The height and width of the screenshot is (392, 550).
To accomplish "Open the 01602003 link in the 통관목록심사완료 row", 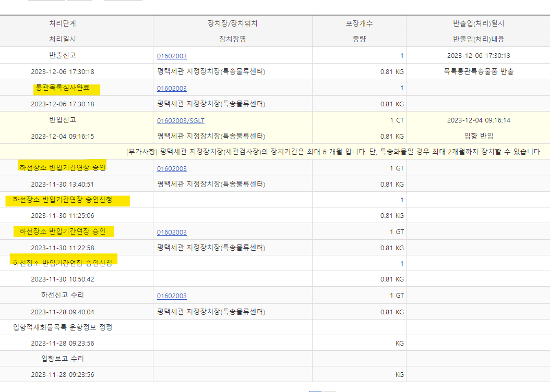I will pos(172,88).
